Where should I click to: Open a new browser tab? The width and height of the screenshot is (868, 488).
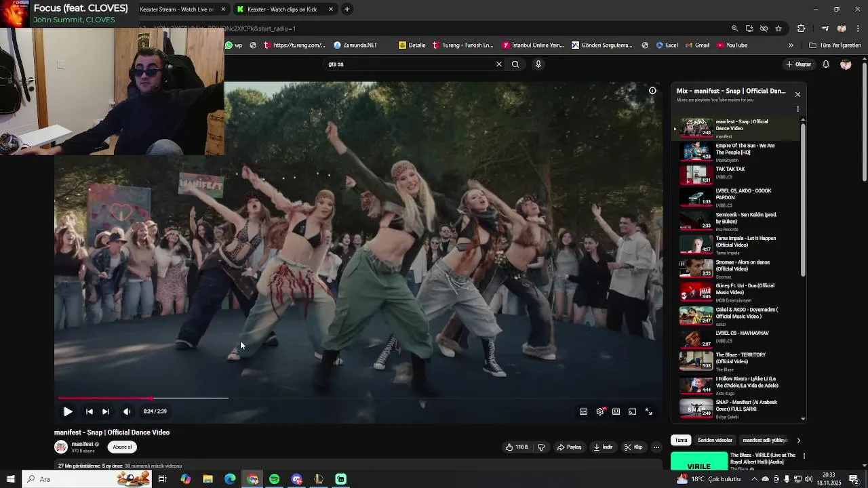point(347,9)
